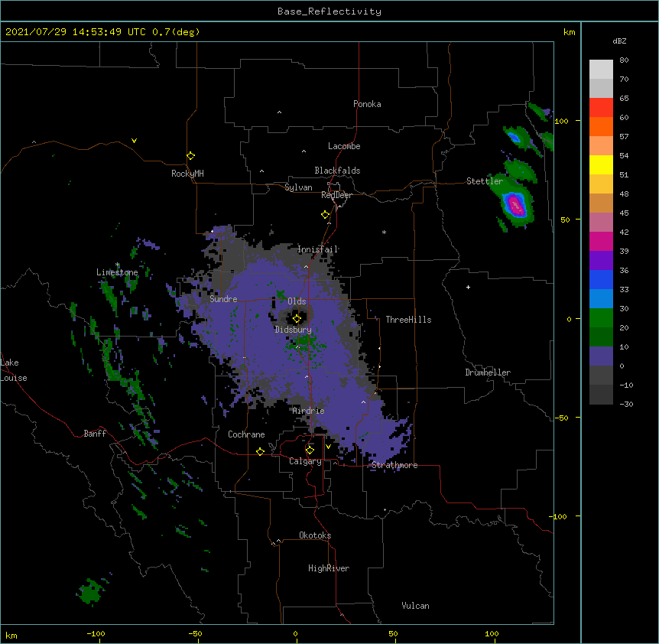The image size is (659, 644).
Task: Click the blue 36 dBZ legend swatch
Action: (x=601, y=279)
